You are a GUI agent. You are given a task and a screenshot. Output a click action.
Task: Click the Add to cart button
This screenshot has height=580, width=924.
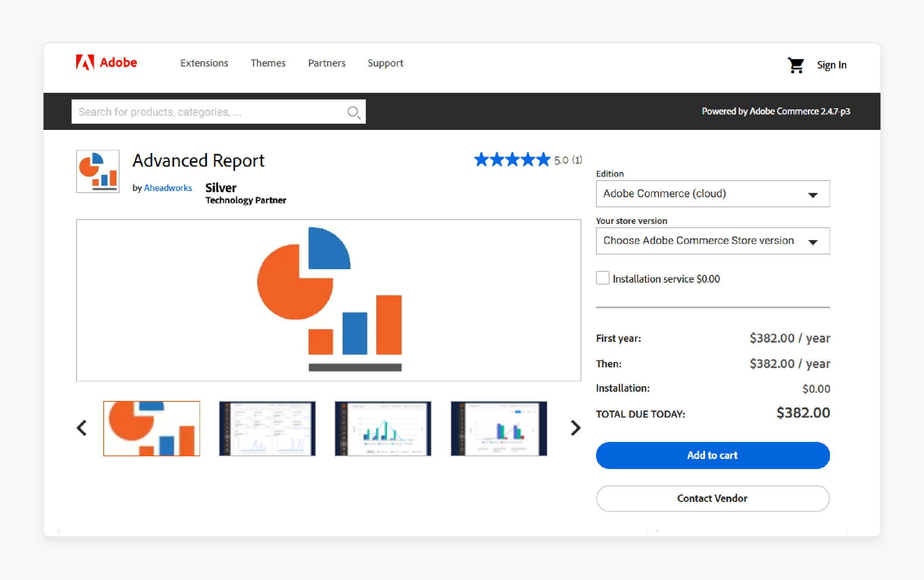[x=713, y=455]
